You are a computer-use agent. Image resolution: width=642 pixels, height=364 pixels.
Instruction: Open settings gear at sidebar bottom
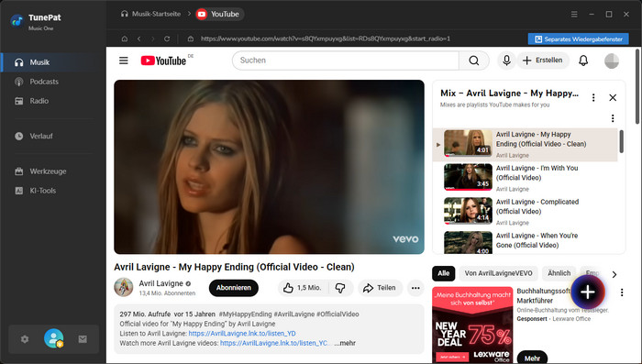point(25,339)
